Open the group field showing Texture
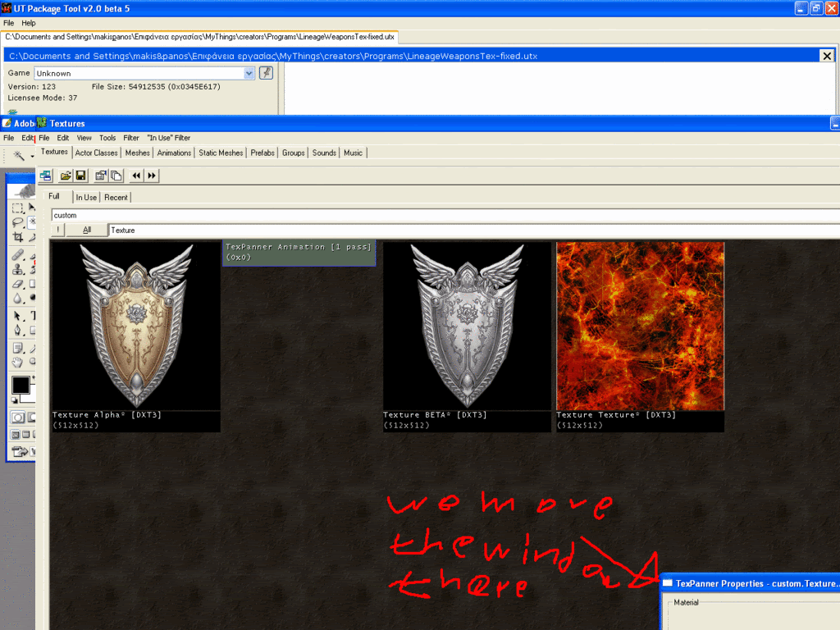This screenshot has height=630, width=840. tap(472, 231)
